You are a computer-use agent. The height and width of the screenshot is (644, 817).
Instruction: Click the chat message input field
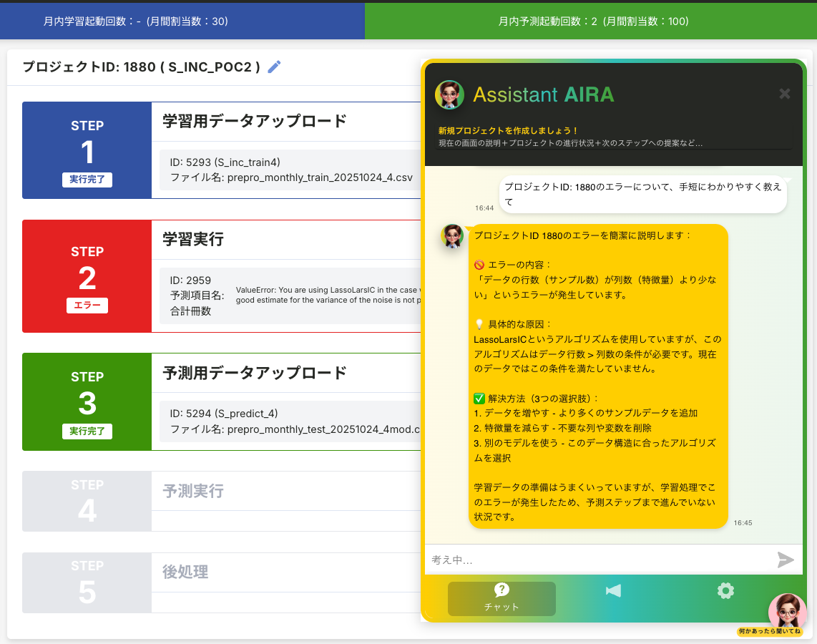click(x=600, y=560)
